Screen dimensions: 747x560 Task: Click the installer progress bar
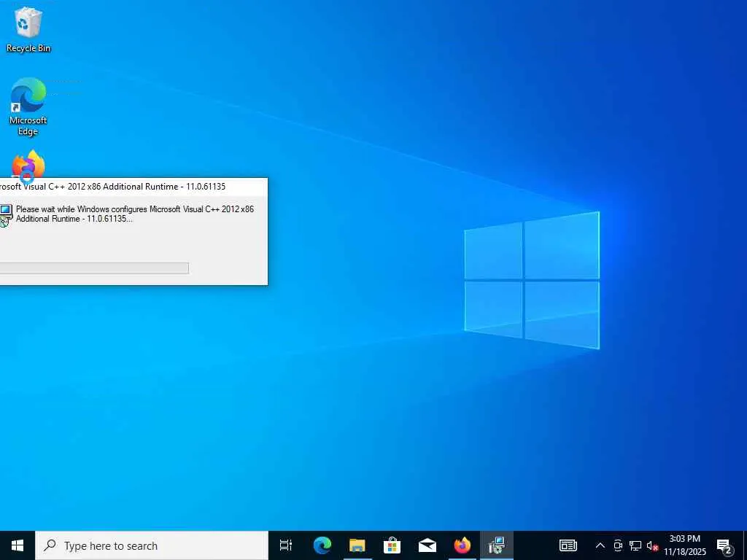coord(94,268)
